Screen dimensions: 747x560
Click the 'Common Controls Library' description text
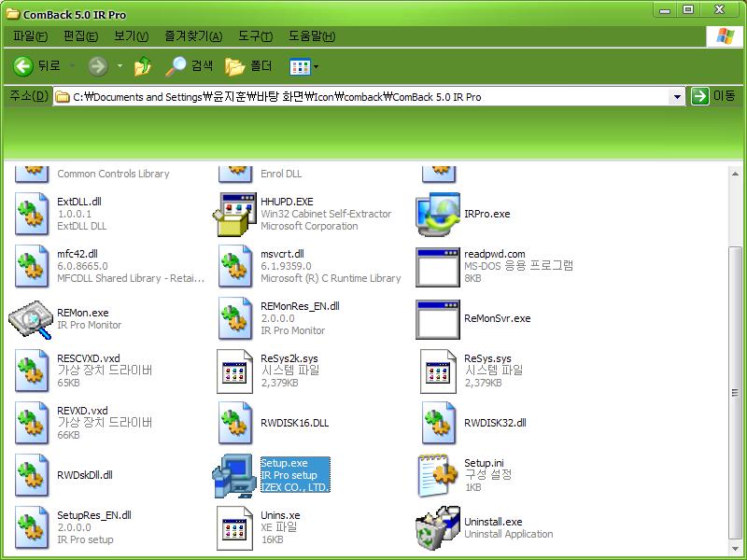click(x=113, y=174)
